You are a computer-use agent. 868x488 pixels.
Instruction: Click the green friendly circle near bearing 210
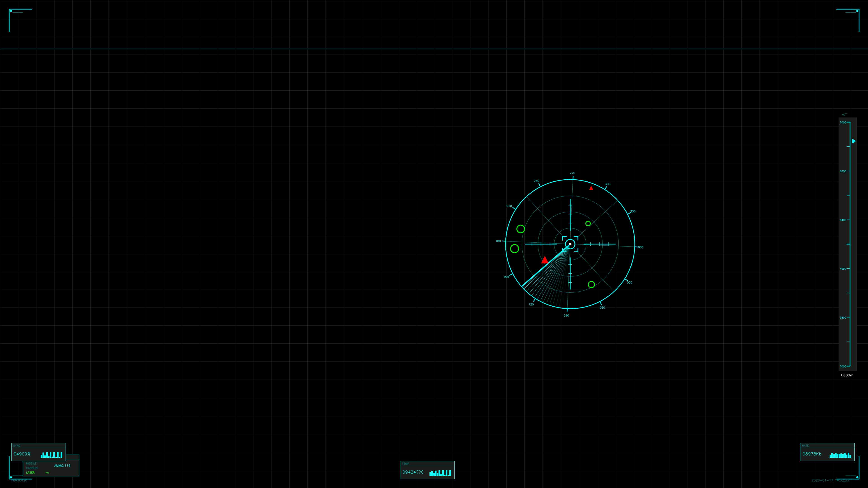click(x=521, y=229)
